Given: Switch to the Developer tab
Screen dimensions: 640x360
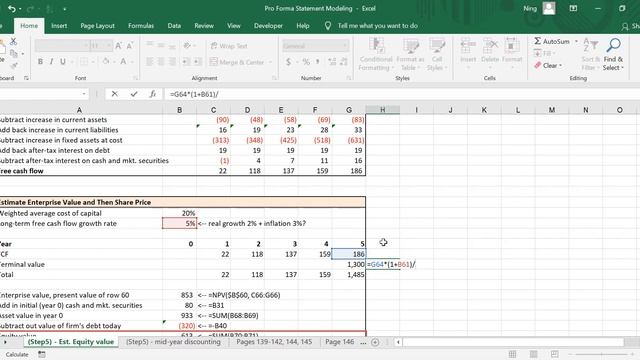Looking at the screenshot, I should tap(268, 26).
